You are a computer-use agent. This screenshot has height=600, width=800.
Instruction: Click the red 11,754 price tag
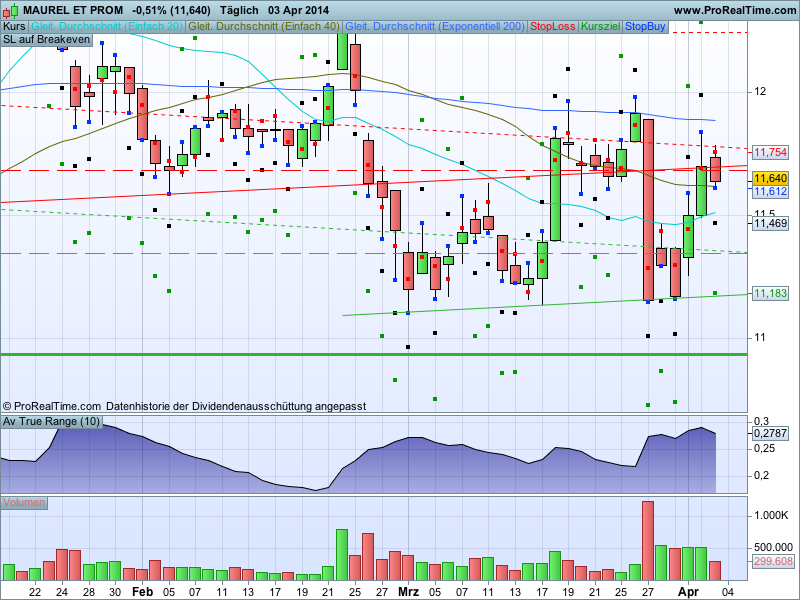tap(770, 152)
